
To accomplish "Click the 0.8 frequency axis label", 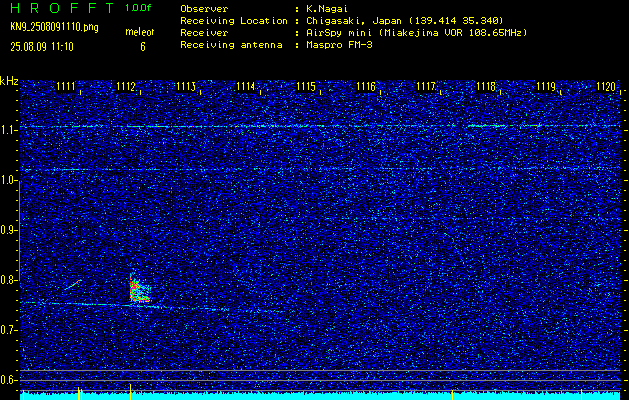I will (8, 280).
